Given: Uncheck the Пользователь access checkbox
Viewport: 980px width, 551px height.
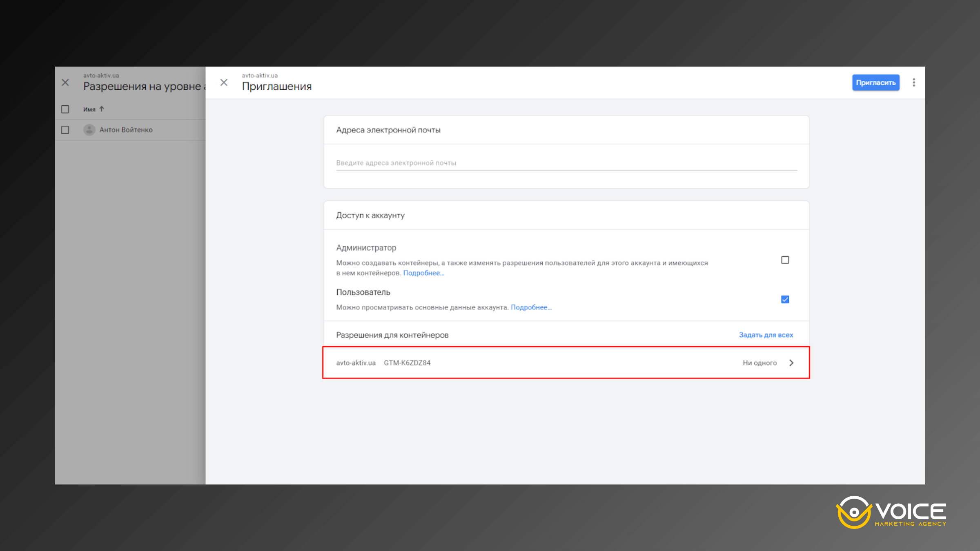Looking at the screenshot, I should [x=785, y=300].
